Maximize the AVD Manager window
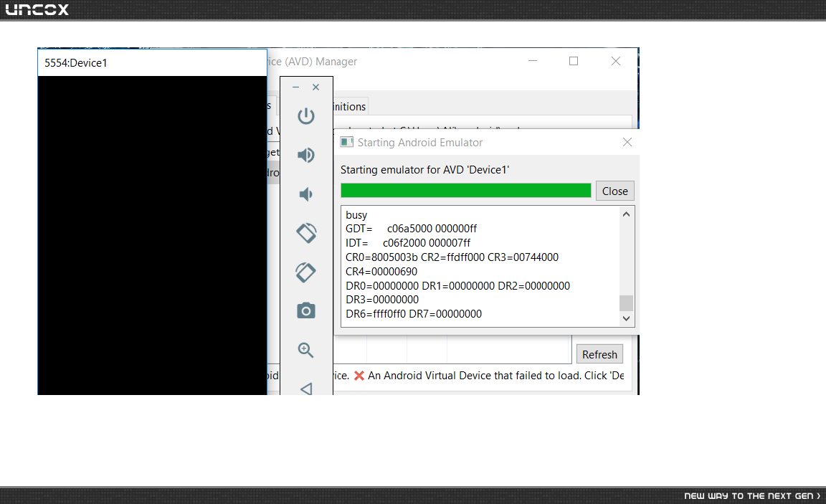Image resolution: width=826 pixels, height=504 pixels. (x=574, y=61)
